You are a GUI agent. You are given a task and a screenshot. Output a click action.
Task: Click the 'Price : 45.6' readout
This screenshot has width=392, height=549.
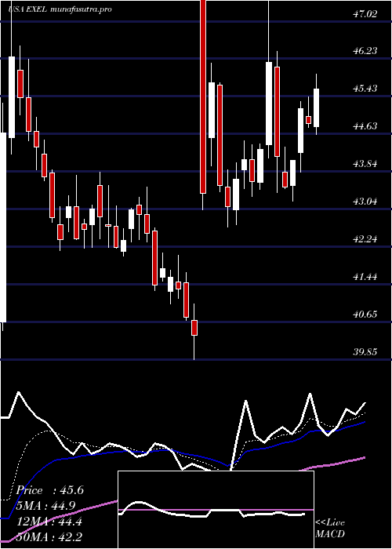49,490
